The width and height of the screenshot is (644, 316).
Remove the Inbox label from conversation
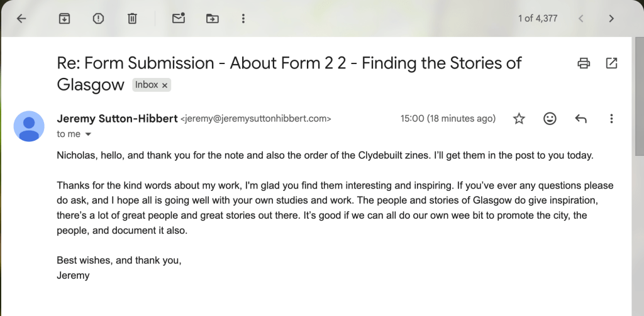point(165,85)
